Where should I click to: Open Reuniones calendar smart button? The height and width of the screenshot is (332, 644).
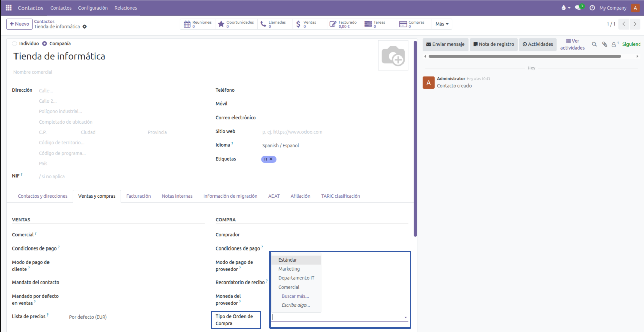tap(198, 24)
